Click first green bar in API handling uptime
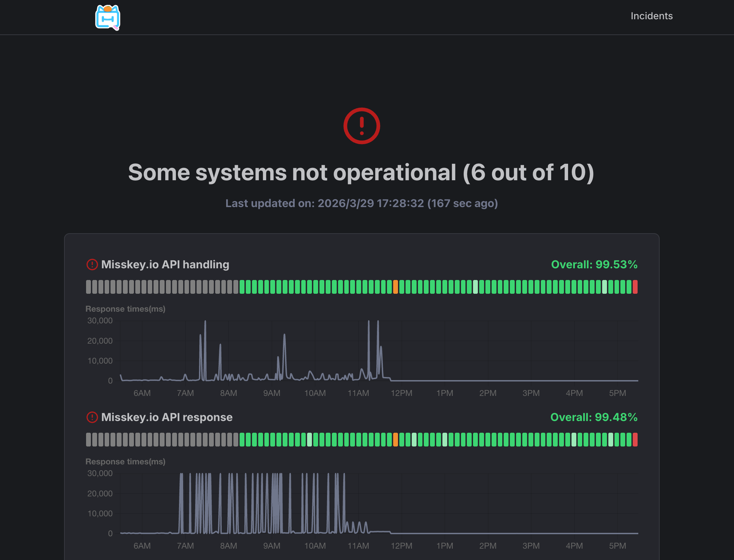 point(242,287)
